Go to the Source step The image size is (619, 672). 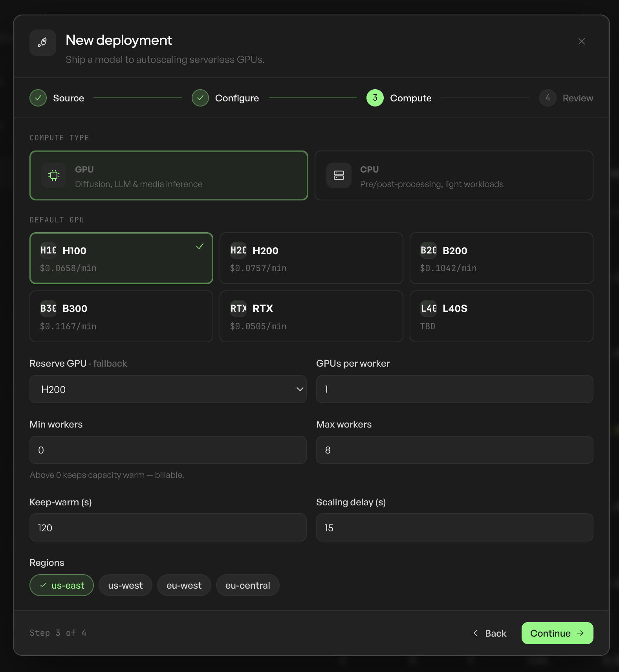point(68,98)
